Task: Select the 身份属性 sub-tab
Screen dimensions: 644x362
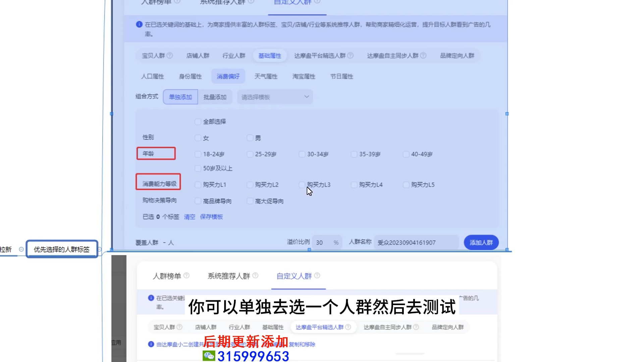Action: click(x=190, y=76)
